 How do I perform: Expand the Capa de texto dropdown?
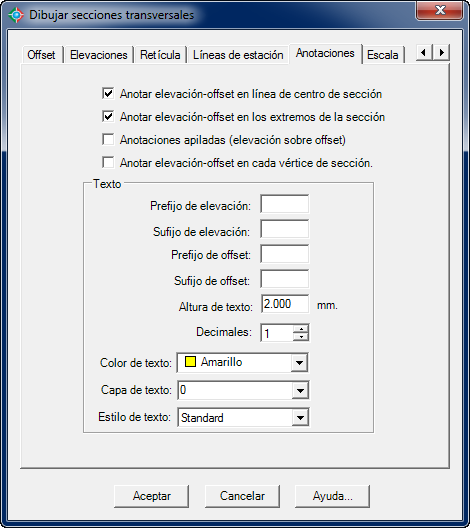[x=300, y=390]
